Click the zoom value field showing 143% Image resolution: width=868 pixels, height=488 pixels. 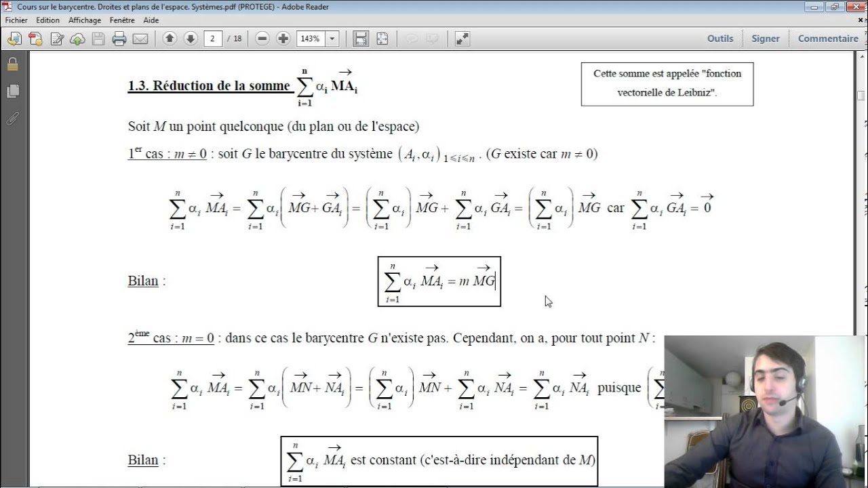[x=311, y=39]
